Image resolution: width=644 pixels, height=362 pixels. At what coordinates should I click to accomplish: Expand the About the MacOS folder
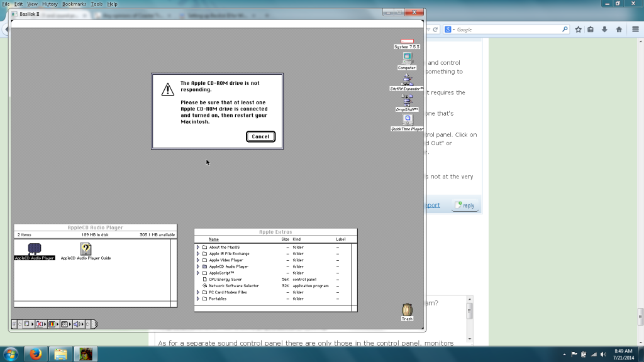(198, 248)
